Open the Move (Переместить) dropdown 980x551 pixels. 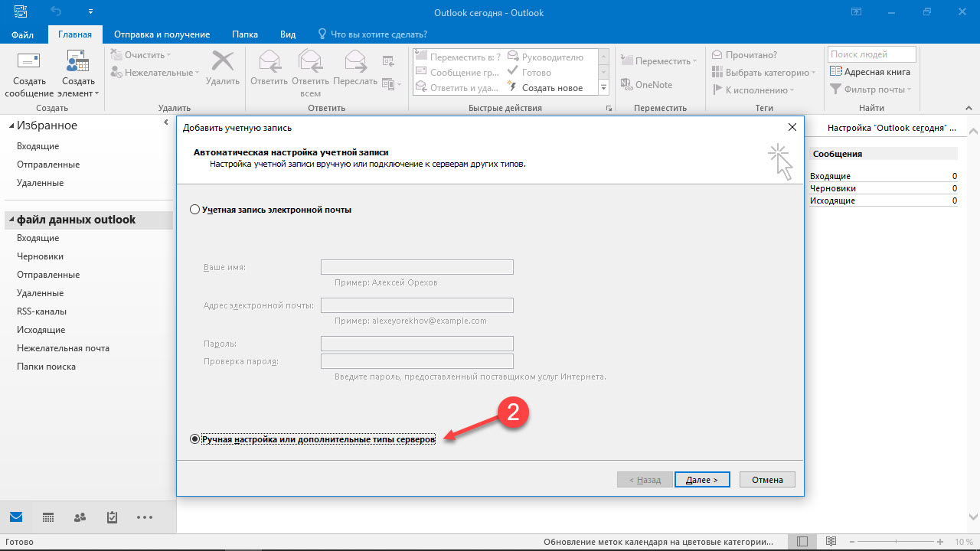[659, 61]
